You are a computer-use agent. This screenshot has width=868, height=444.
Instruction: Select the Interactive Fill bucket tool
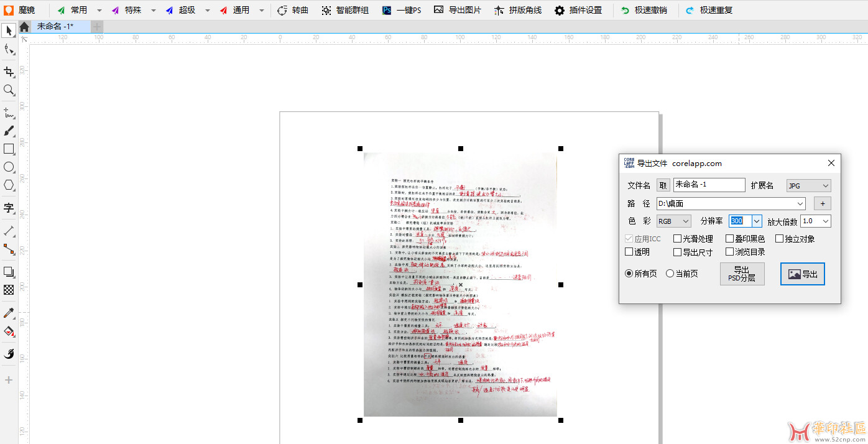[9, 331]
